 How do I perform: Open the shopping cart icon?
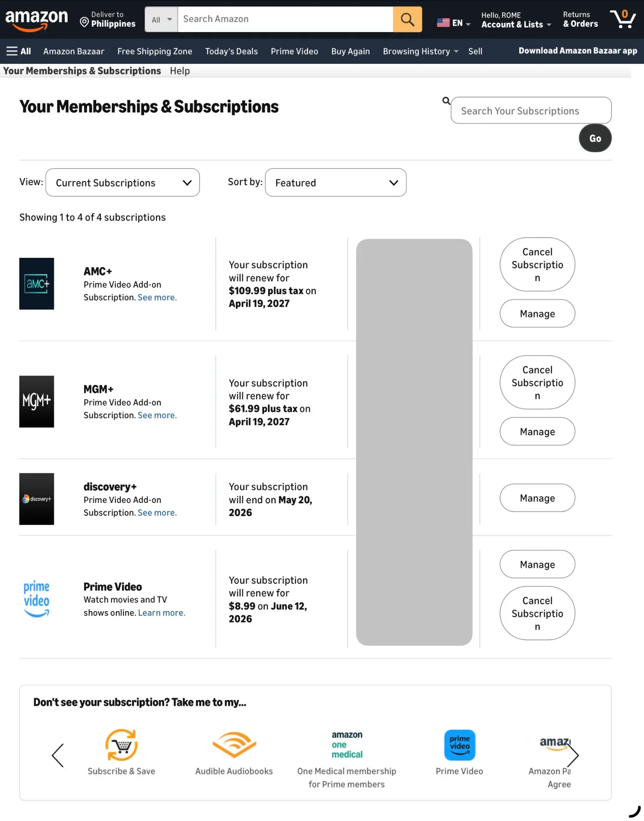623,19
